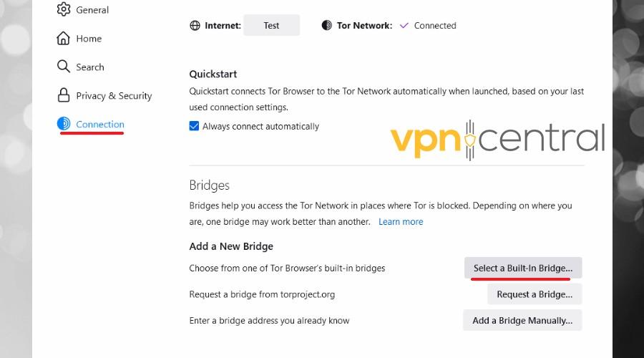Image resolution: width=644 pixels, height=358 pixels.
Task: Test the Internet connection
Action: click(271, 26)
